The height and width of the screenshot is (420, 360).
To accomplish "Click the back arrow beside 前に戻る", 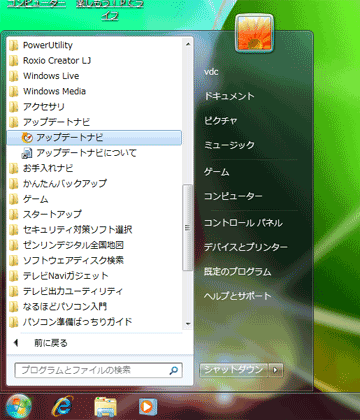I will pos(16,343).
